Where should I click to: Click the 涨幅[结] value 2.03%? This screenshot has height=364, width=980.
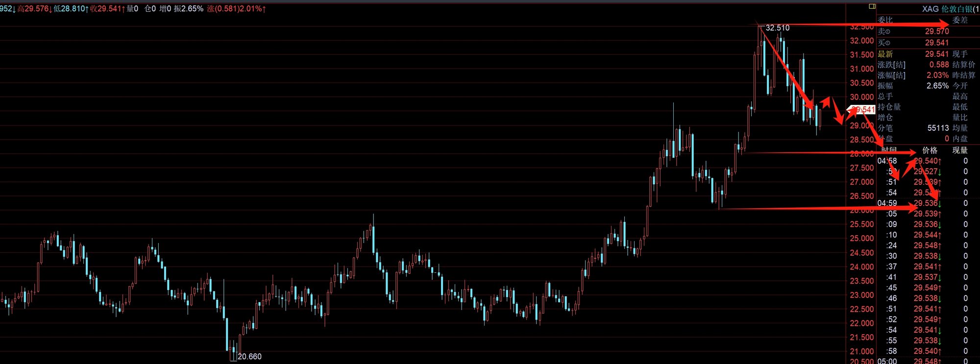click(x=937, y=75)
